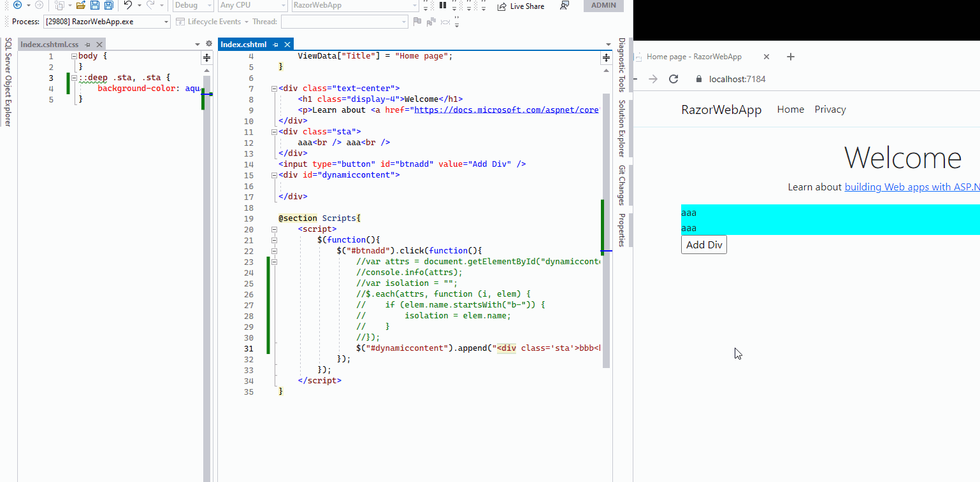Click the disabled thread flag icon
This screenshot has width=980, height=482.
[x=417, y=22]
